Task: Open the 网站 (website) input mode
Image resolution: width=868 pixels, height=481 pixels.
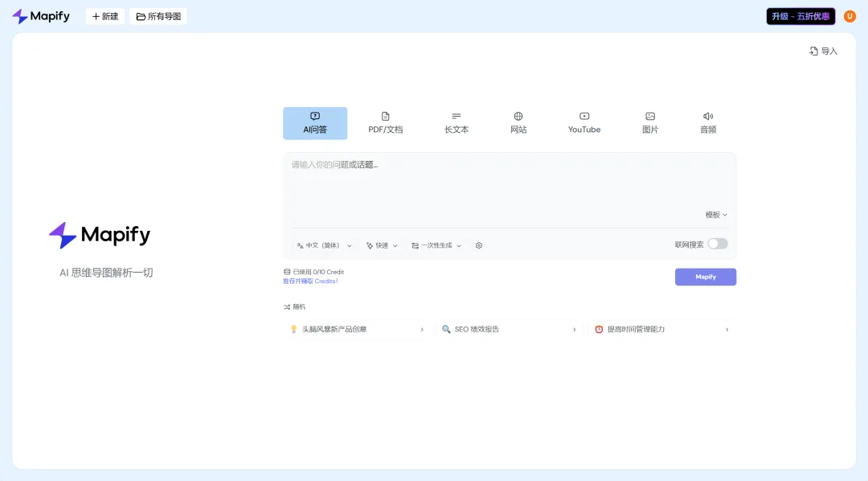Action: 518,122
